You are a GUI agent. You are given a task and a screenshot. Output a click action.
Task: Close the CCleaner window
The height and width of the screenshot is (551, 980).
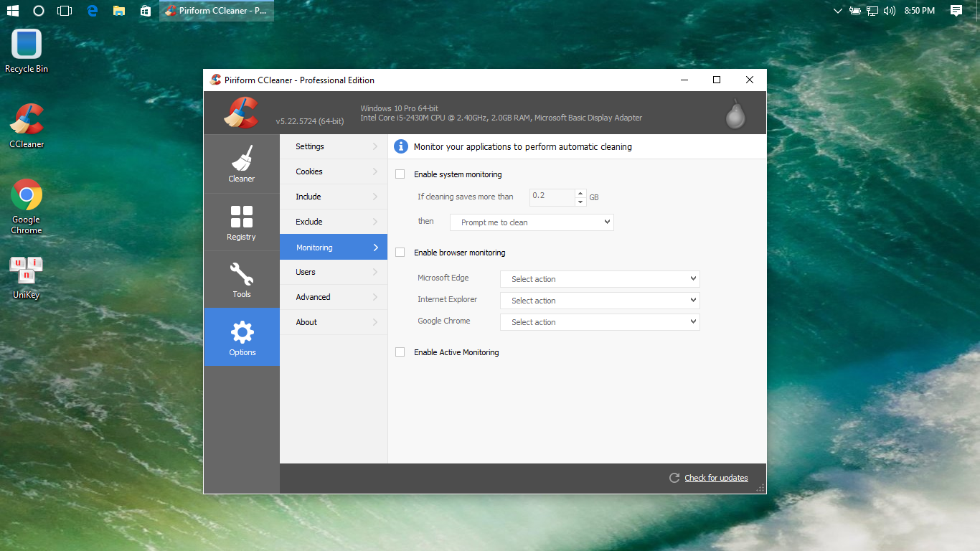[x=750, y=80]
